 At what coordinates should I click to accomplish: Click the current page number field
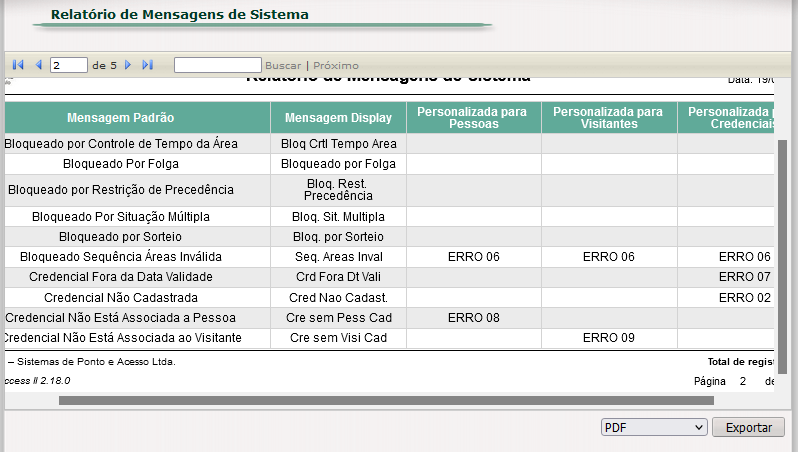(x=69, y=65)
